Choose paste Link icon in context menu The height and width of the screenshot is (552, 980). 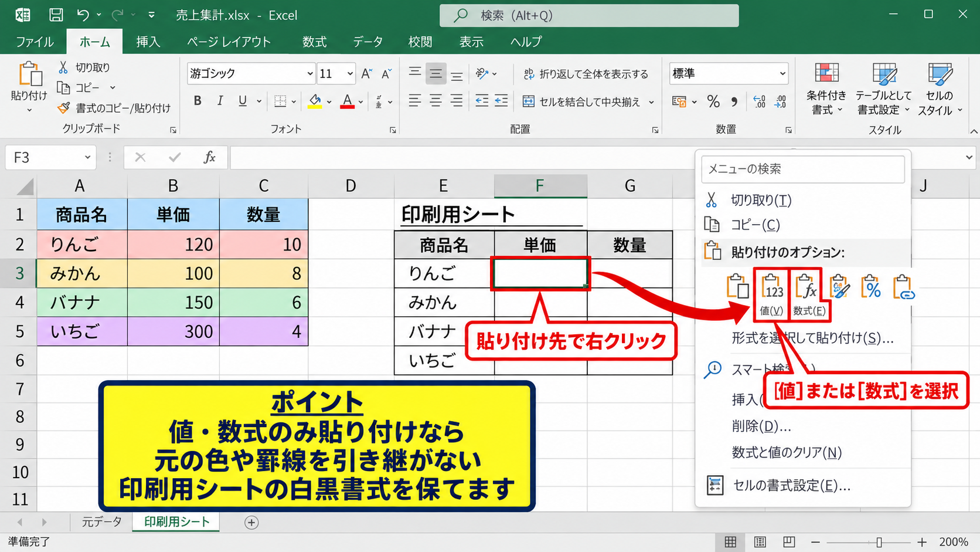pos(903,287)
